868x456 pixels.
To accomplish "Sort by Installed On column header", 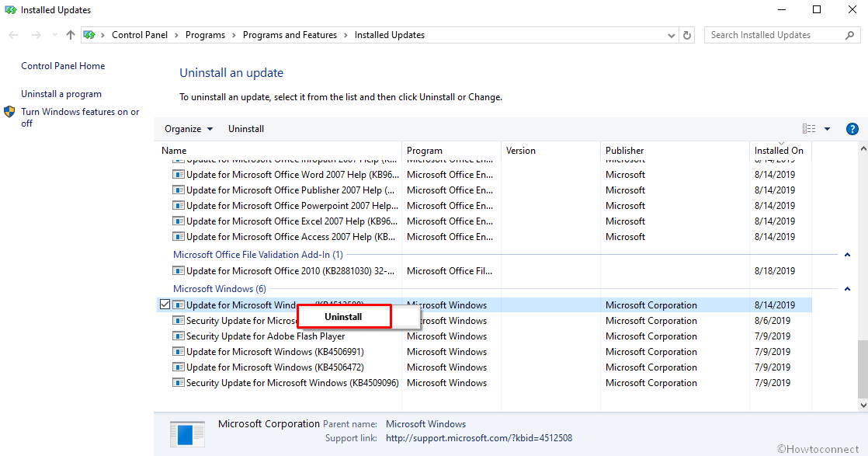I will tap(780, 151).
